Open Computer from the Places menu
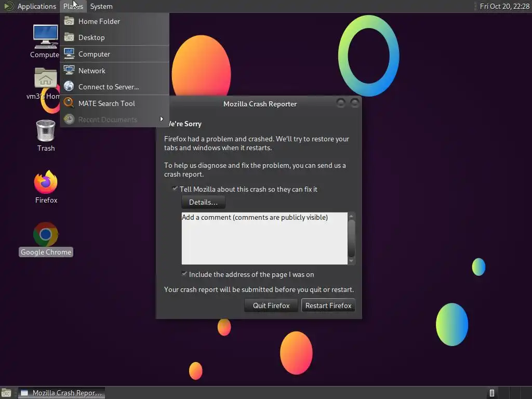This screenshot has height=399, width=532. coord(115,54)
